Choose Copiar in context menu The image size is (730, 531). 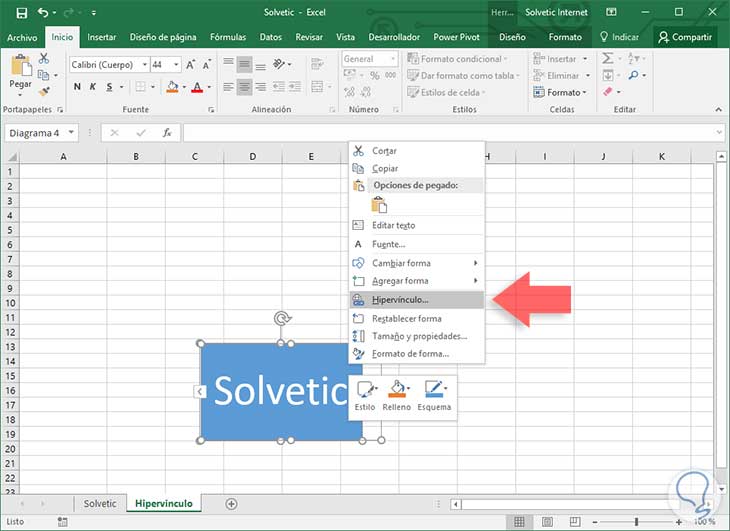pyautogui.click(x=417, y=168)
